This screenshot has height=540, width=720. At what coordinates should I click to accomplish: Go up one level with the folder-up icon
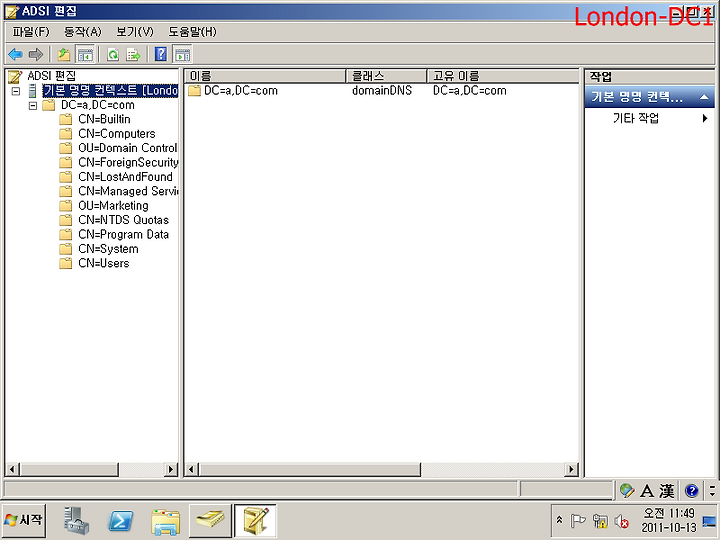click(64, 55)
